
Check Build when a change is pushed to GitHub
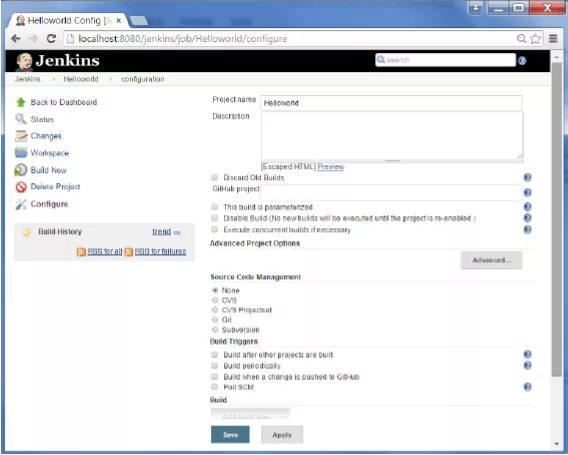coord(214,376)
